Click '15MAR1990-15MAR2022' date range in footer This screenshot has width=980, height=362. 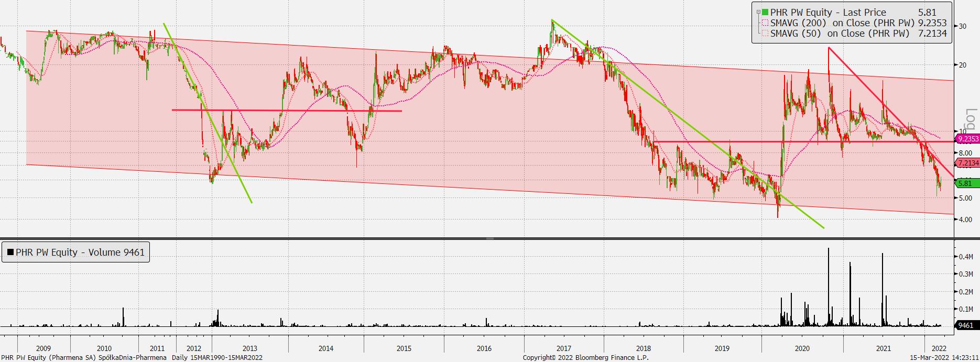coord(226,358)
